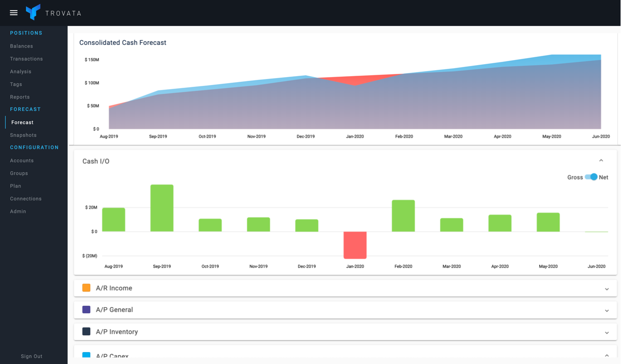Toggle the Gross/Net cash switch
The image size is (621, 364).
click(x=591, y=177)
